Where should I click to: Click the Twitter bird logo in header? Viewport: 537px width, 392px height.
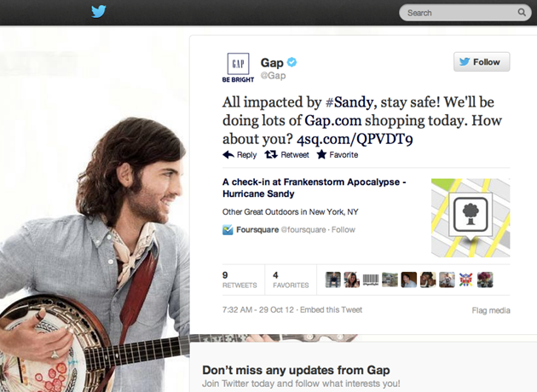pos(99,12)
